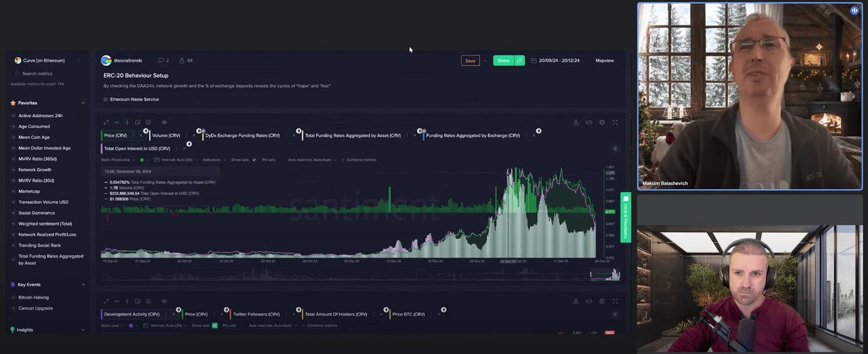This screenshot has height=354, width=868.
Task: Open embed code icon on first chart
Action: tap(589, 123)
